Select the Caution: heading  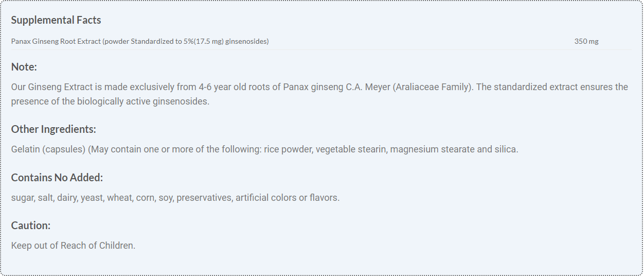pyautogui.click(x=31, y=226)
